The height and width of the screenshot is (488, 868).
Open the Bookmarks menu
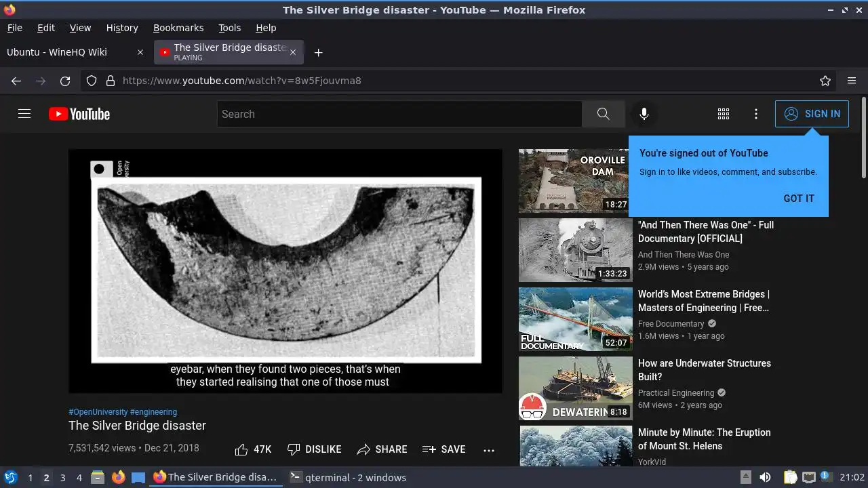click(178, 28)
